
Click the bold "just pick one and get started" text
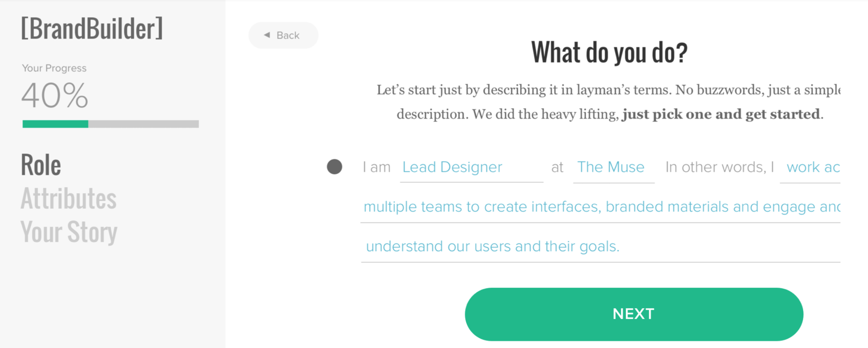(x=721, y=114)
